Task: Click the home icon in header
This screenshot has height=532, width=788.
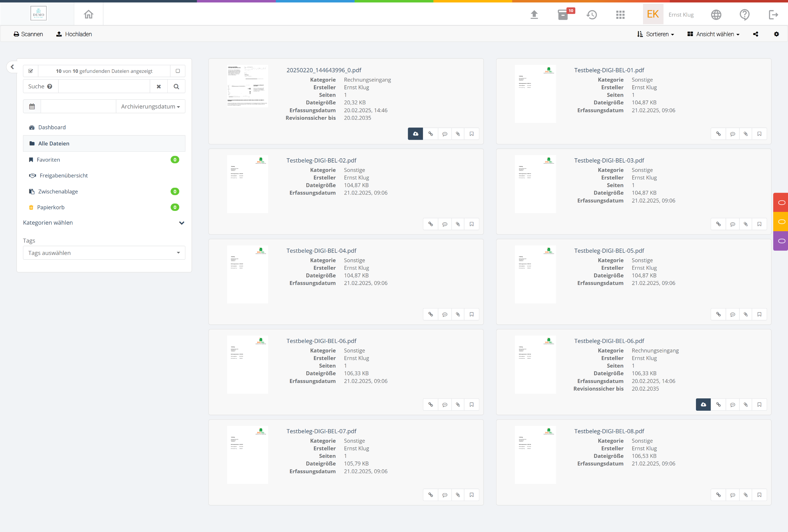Action: pos(89,14)
